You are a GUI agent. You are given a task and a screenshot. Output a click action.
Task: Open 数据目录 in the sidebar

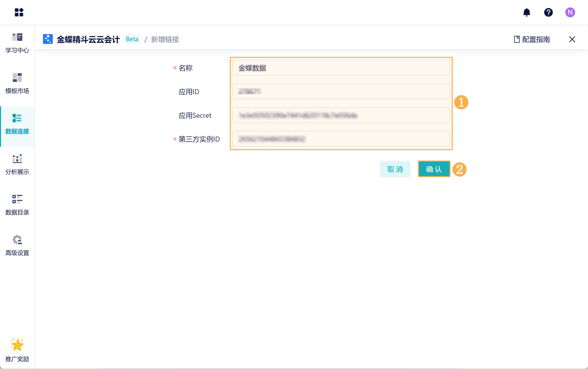click(17, 205)
